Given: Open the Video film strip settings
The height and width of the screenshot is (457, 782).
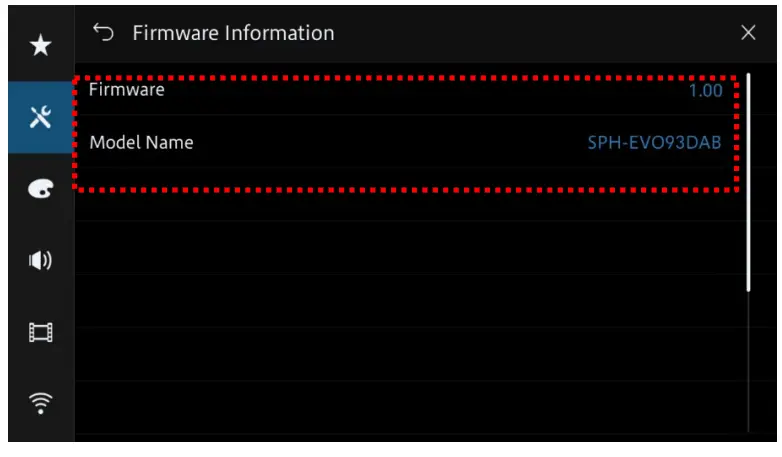Looking at the screenshot, I should coord(40,333).
